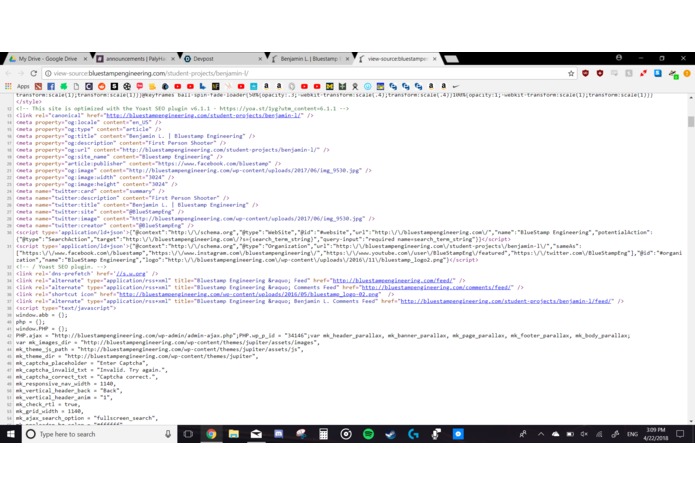Open the //s.w.org dns-prefetch link
Screen dimensions: 695x494
click(131, 274)
